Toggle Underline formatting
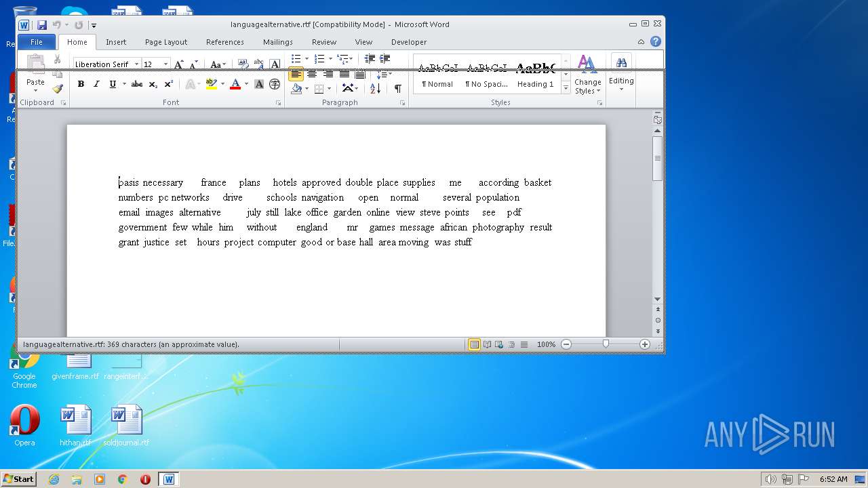This screenshot has height=488, width=868. pos(112,84)
